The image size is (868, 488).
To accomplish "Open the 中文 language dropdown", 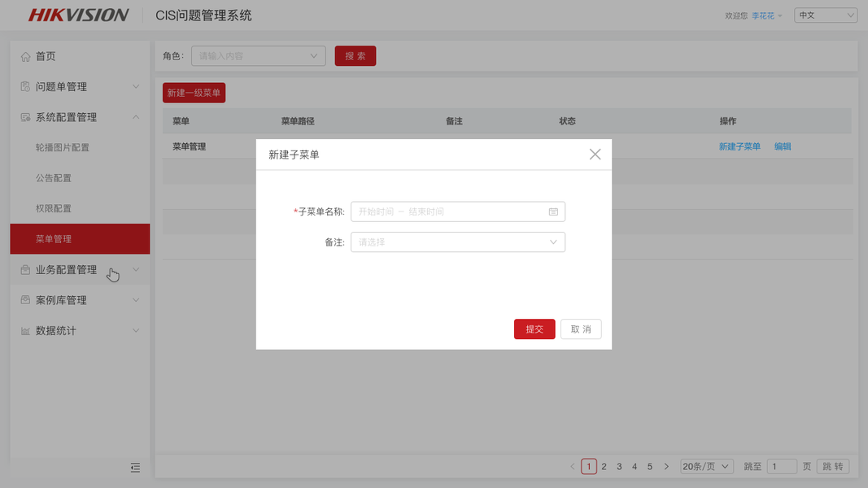I will [x=826, y=15].
